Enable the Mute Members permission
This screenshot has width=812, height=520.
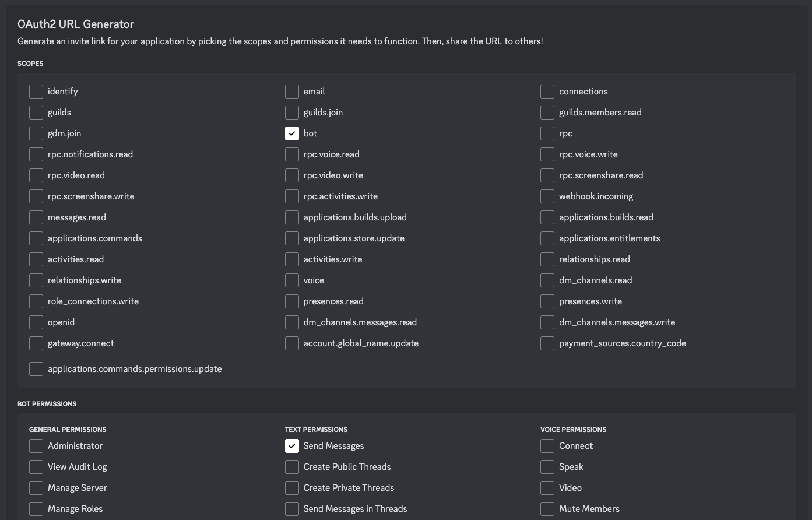[547, 509]
